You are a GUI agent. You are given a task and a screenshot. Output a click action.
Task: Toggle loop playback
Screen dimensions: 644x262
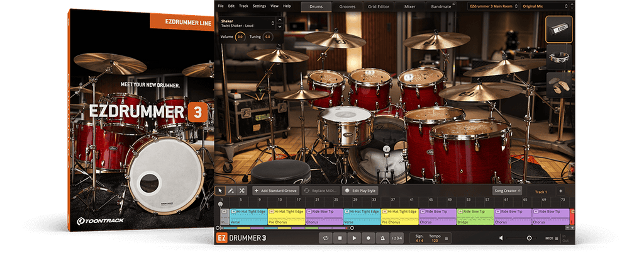[325, 237]
